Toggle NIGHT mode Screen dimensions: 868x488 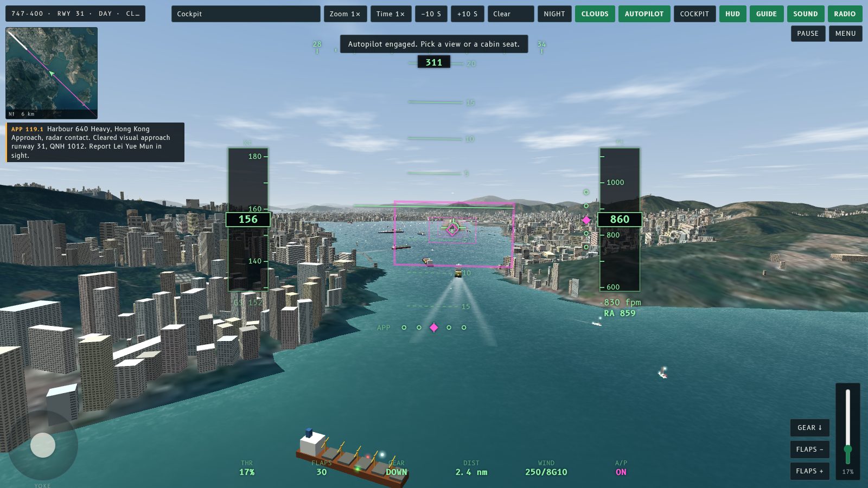pyautogui.click(x=554, y=14)
